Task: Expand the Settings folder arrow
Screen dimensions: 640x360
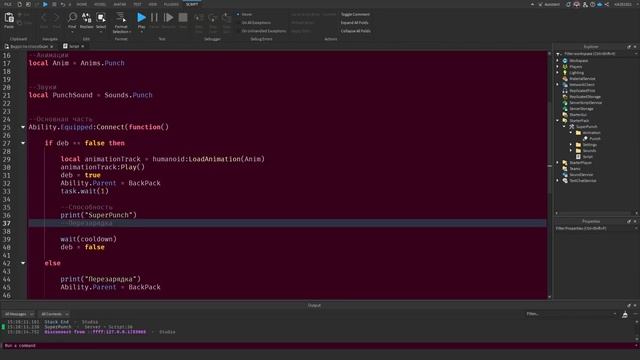Action: pos(571,145)
